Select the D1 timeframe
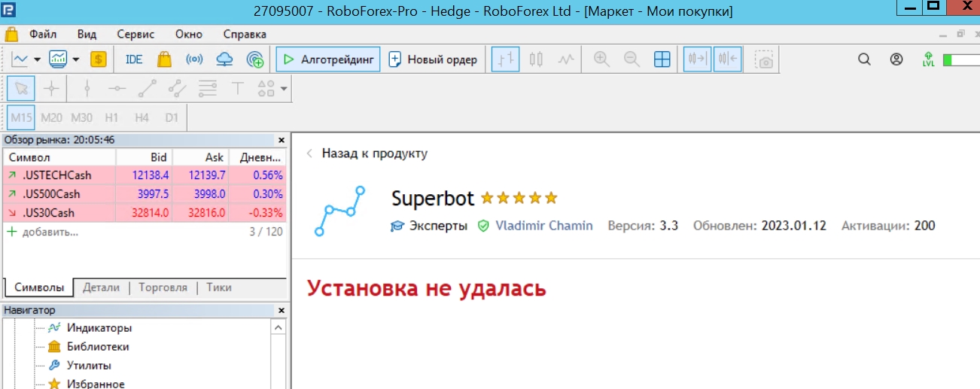 pyautogui.click(x=172, y=117)
